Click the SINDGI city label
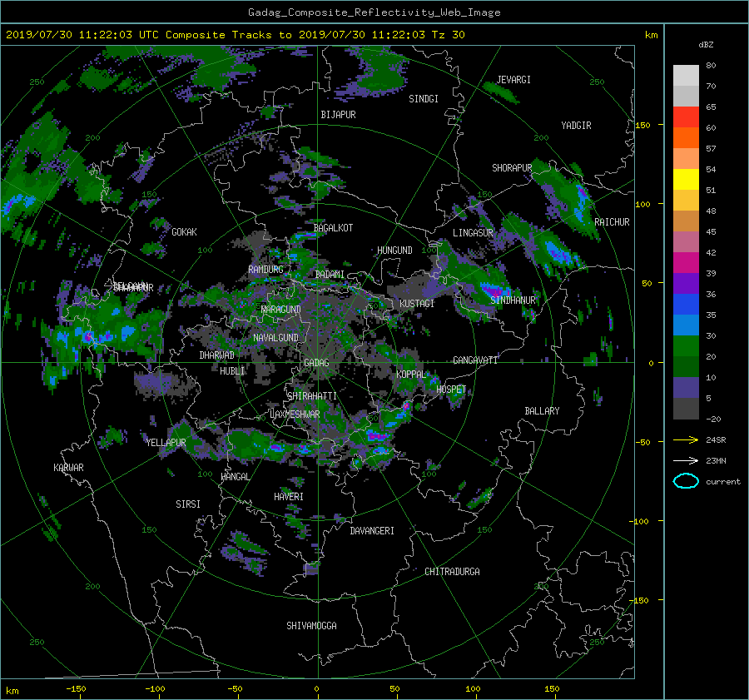The width and height of the screenshot is (749, 700). [424, 99]
